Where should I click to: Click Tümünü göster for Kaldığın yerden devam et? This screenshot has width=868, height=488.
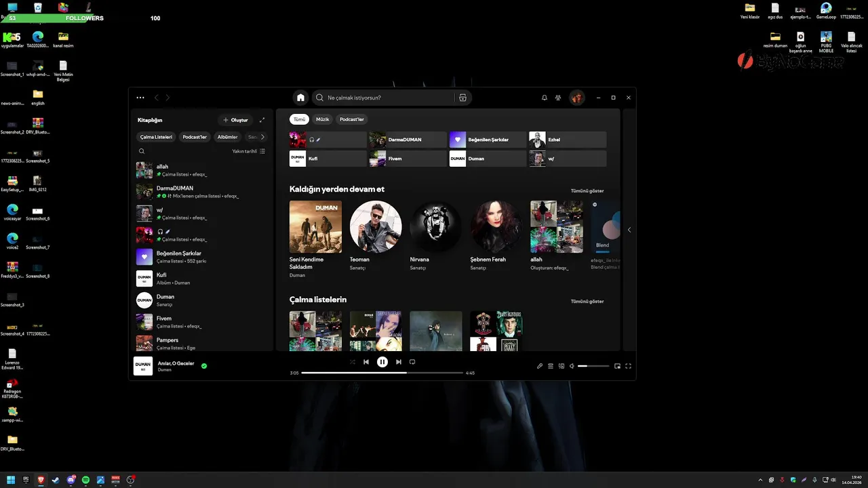pos(587,191)
